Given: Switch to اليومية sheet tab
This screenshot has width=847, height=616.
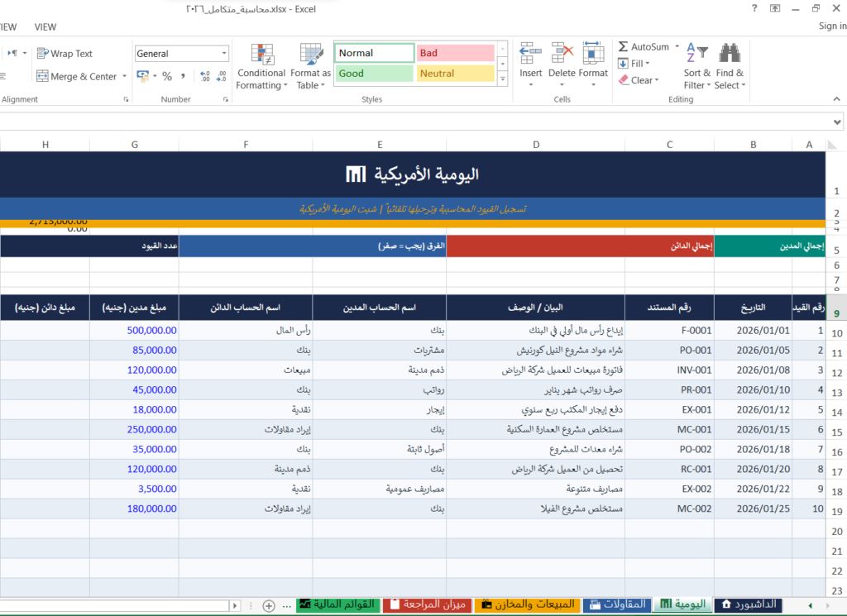Looking at the screenshot, I should pyautogui.click(x=682, y=604).
